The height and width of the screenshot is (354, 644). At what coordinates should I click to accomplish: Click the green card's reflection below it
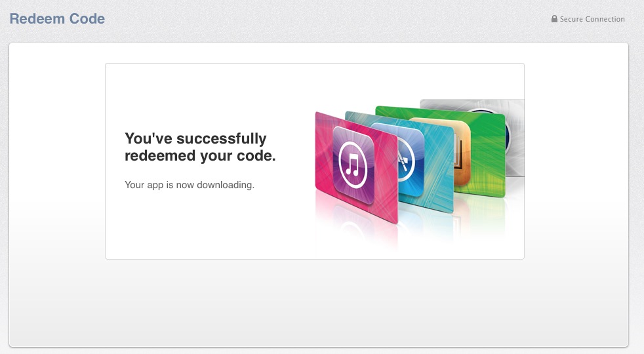click(x=481, y=214)
